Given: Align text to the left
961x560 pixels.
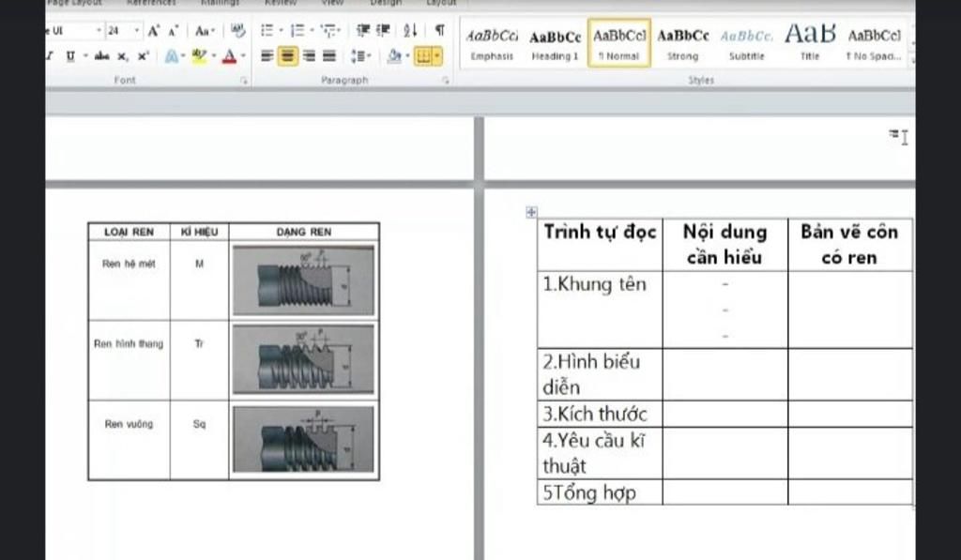Looking at the screenshot, I should point(267,56).
